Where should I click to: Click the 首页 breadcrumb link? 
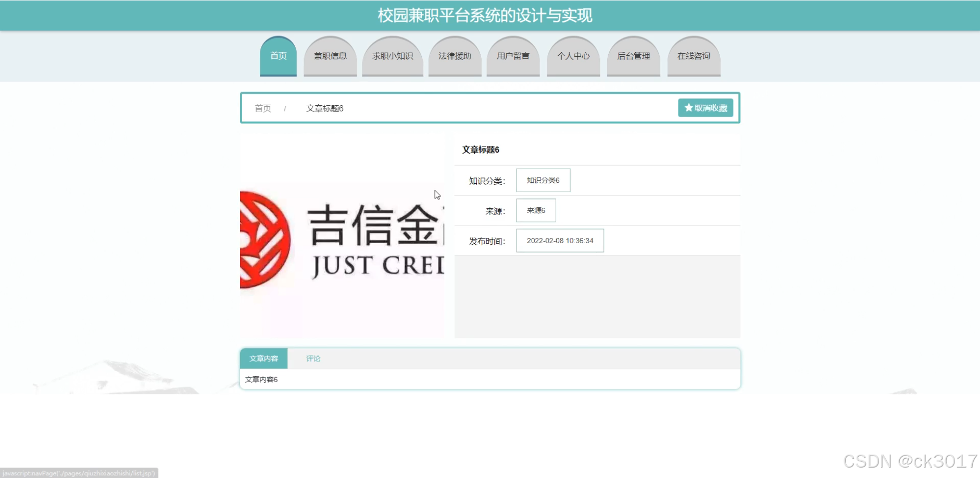(263, 108)
